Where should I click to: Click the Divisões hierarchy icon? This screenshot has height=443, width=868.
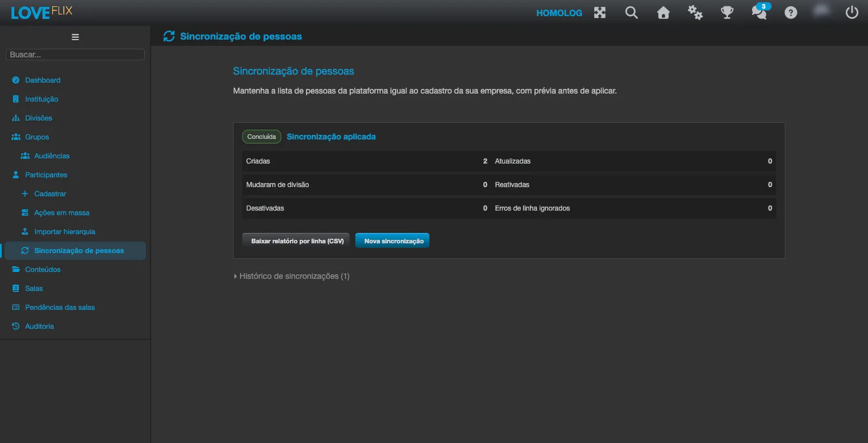point(16,118)
